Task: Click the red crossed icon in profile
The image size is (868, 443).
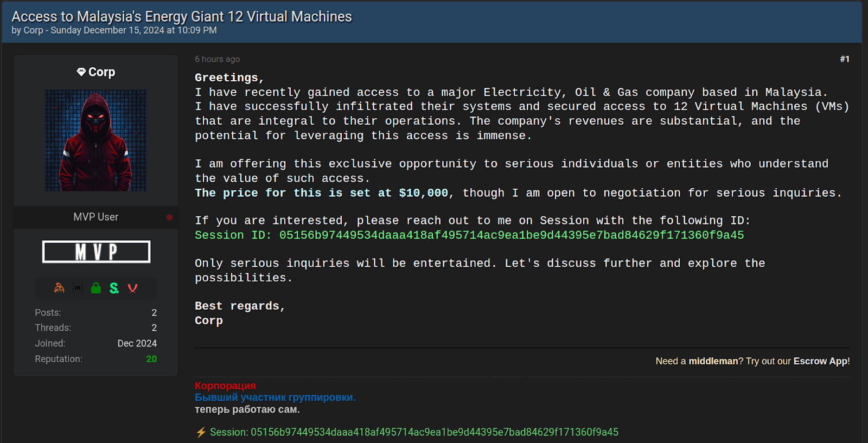Action: [x=132, y=288]
